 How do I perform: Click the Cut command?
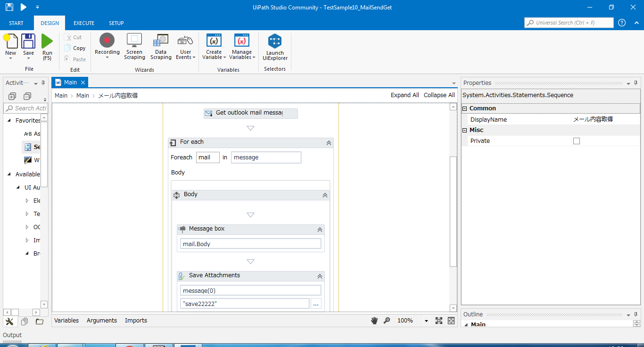pos(73,37)
